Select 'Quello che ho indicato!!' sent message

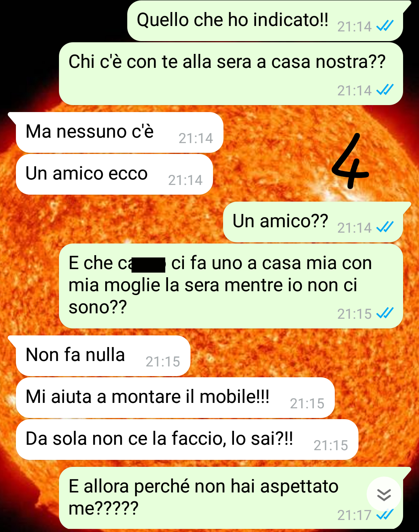click(x=265, y=21)
